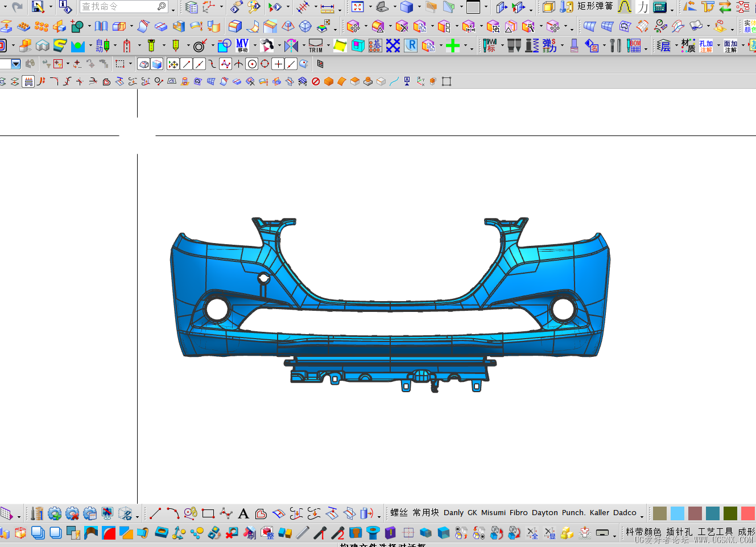Image resolution: width=756 pixels, height=547 pixels.
Task: Toggle the intersection snap option
Action: [238, 64]
